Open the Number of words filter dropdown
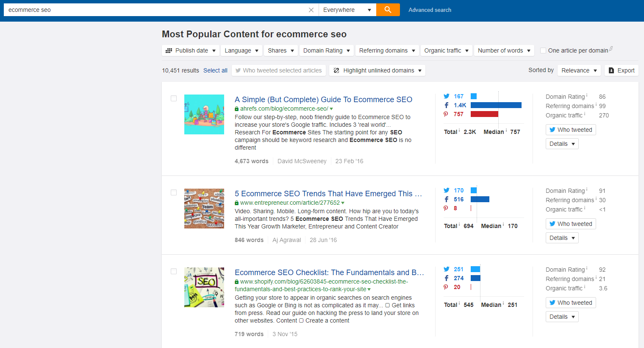The height and width of the screenshot is (348, 644). point(504,50)
